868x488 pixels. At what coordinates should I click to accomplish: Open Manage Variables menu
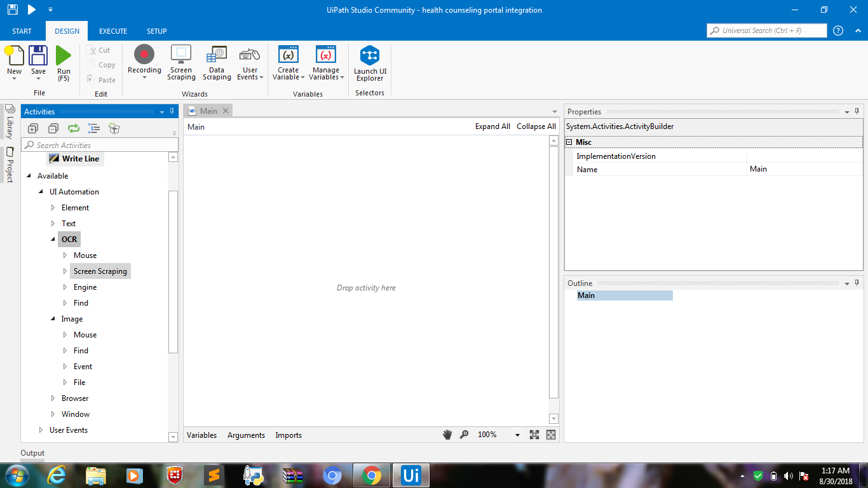[326, 62]
